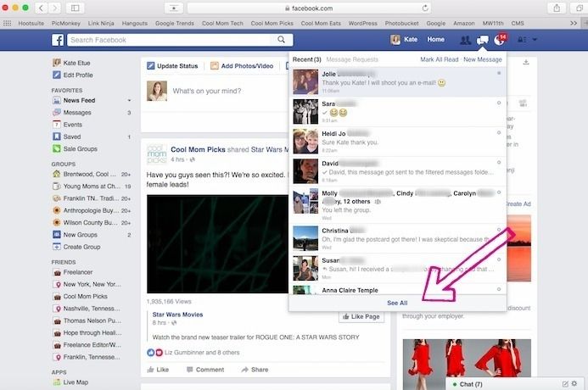This screenshot has height=390, width=588.
Task: Click Safari share icon
Action: coord(557,8)
